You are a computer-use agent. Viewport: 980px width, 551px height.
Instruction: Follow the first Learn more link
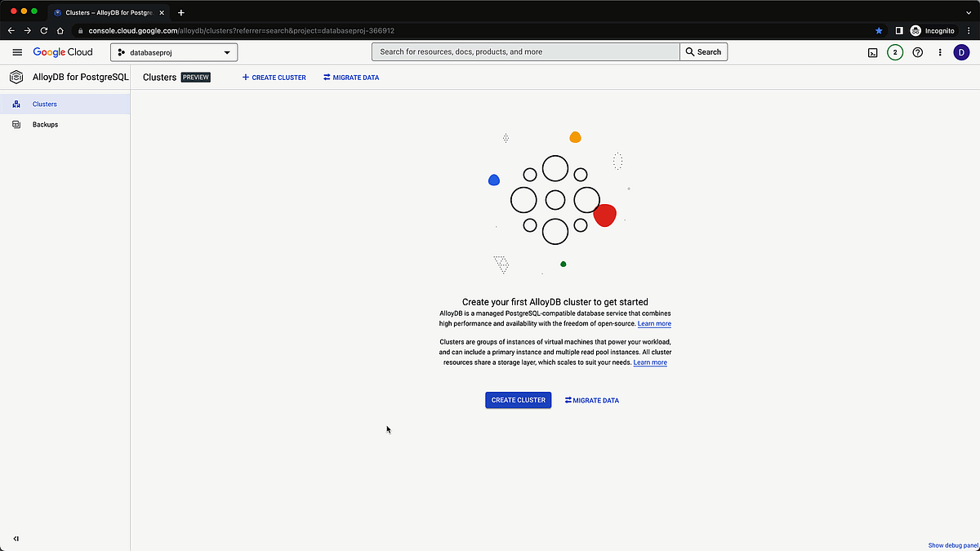654,323
